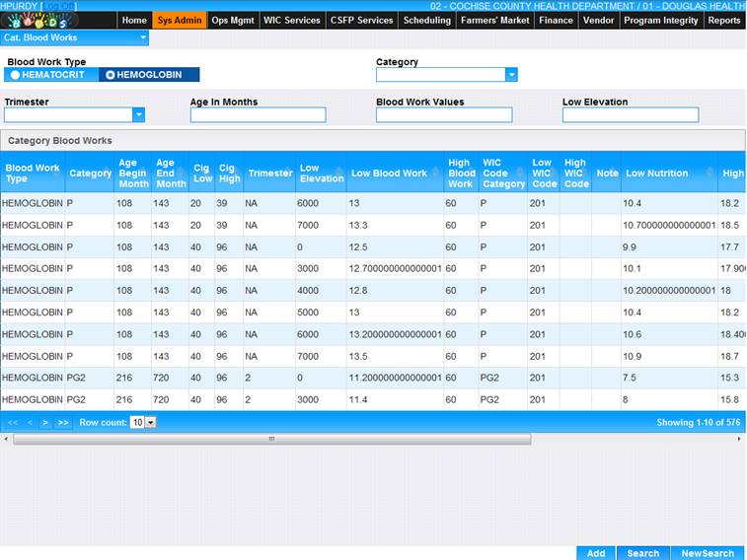Sort by Low Nutrition column header
This screenshot has width=747, height=560.
click(x=669, y=174)
